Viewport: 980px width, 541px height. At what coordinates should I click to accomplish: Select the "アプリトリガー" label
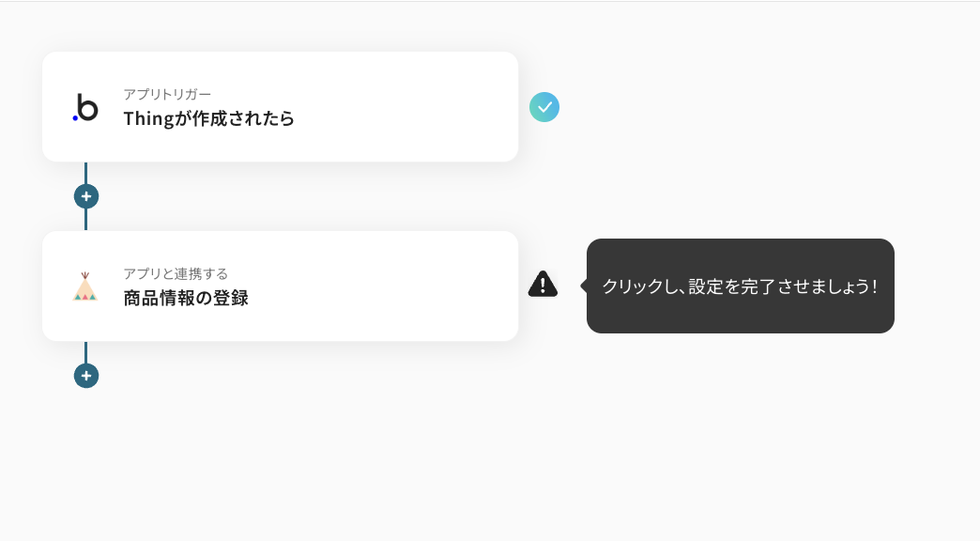167,94
